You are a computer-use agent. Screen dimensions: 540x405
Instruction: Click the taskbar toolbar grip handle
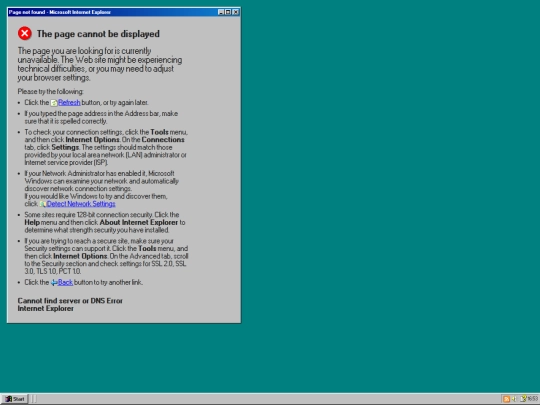coord(33,399)
